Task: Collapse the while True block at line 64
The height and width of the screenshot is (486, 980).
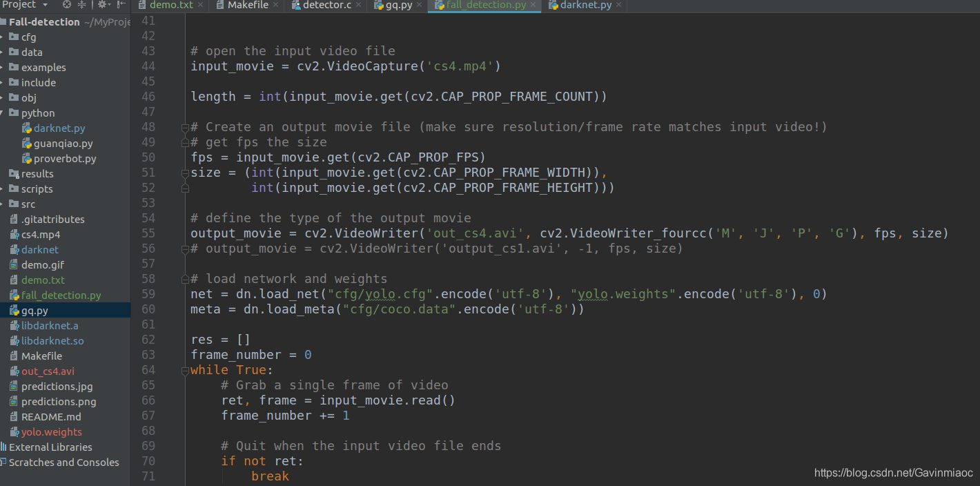Action: pyautogui.click(x=185, y=371)
